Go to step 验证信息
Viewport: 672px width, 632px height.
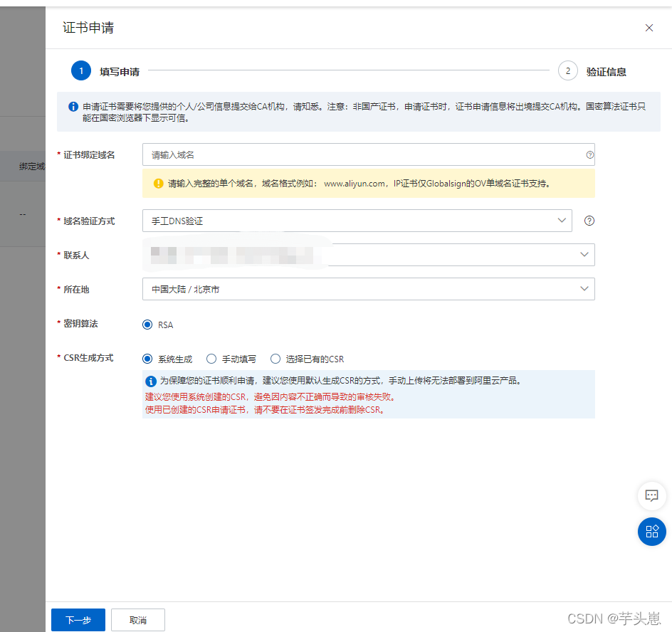[567, 70]
